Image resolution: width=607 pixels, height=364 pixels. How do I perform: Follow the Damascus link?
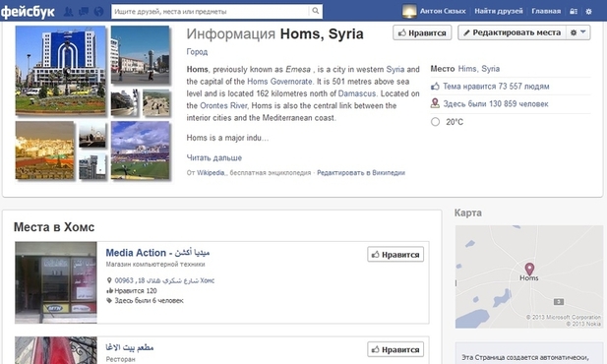click(x=357, y=93)
